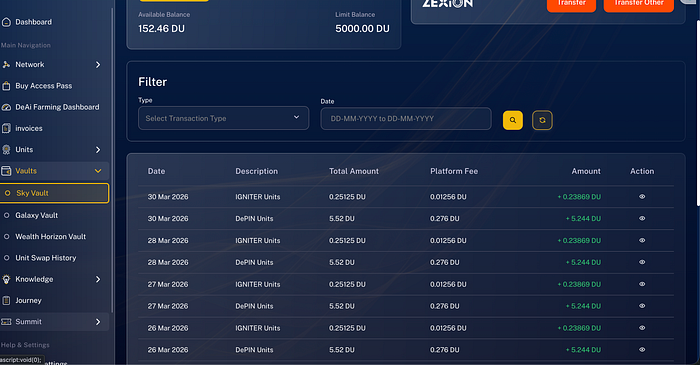View details of 28 Mar IGNITER Units row
The image size is (700, 365).
pos(642,241)
